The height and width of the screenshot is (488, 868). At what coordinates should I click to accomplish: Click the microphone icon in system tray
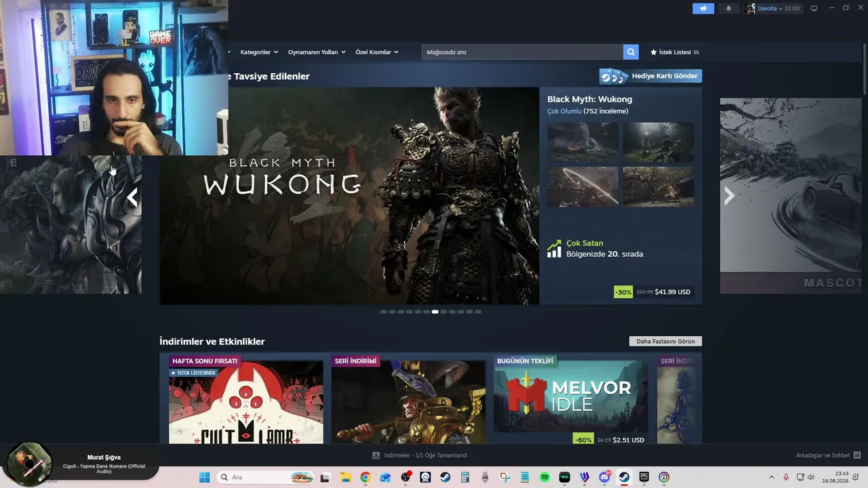pyautogui.click(x=786, y=477)
